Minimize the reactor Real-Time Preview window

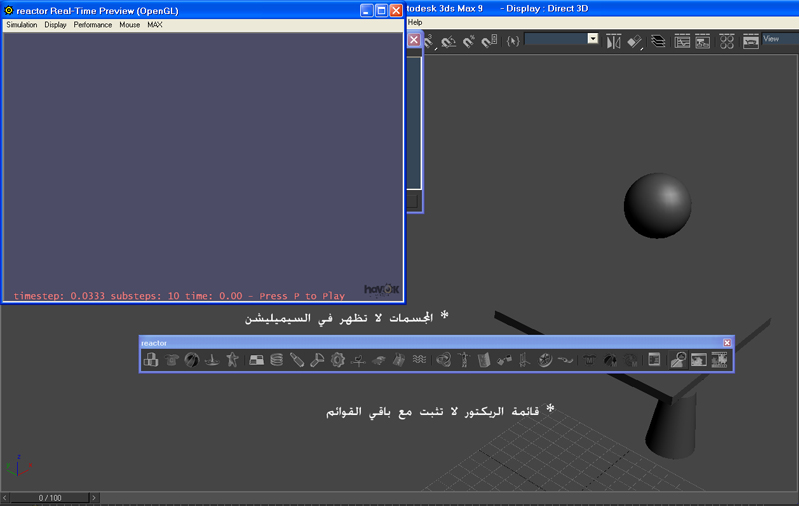366,10
